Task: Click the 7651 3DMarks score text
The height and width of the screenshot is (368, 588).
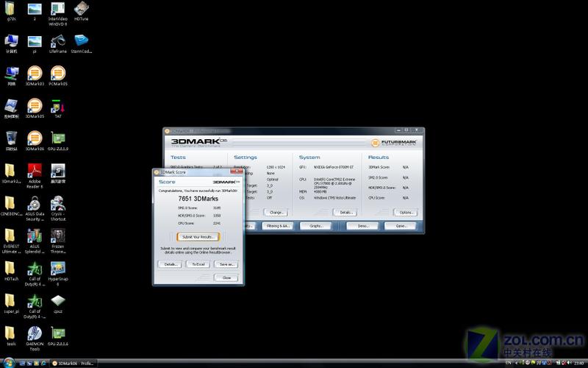Action: (x=198, y=199)
